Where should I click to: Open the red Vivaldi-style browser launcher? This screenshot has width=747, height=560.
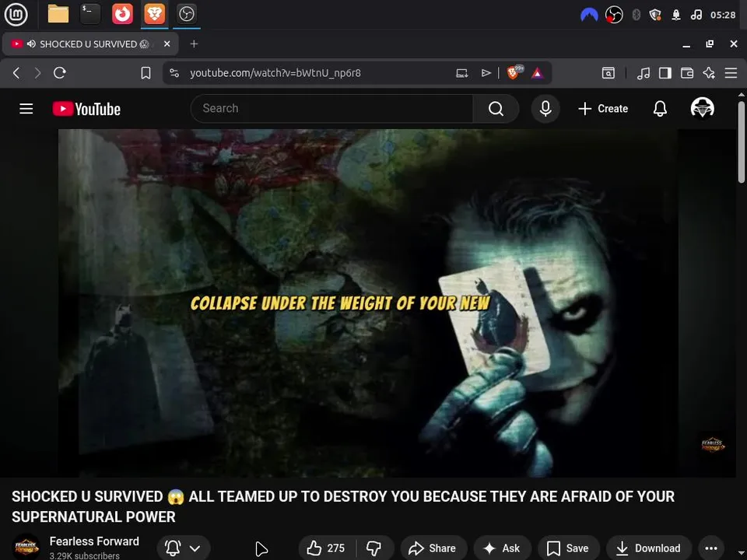122,14
